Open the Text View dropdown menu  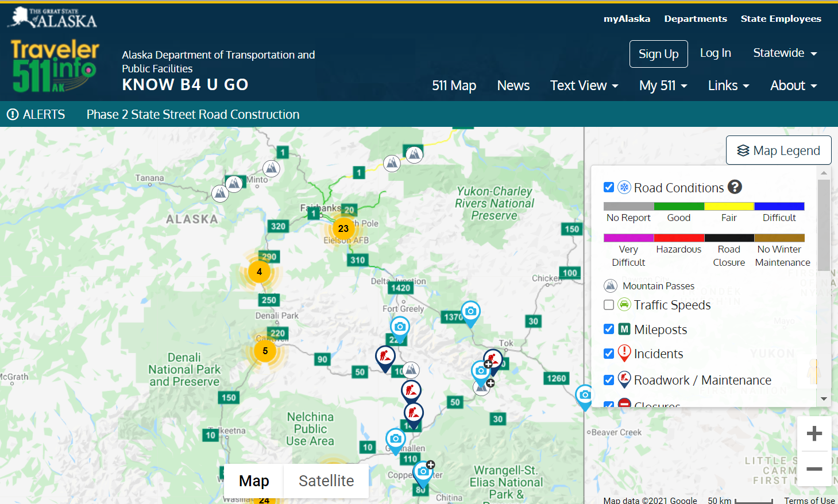click(584, 86)
